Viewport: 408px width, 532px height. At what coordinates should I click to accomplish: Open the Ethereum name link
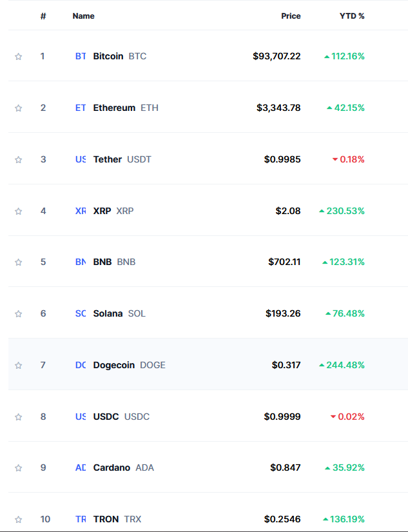pos(114,108)
